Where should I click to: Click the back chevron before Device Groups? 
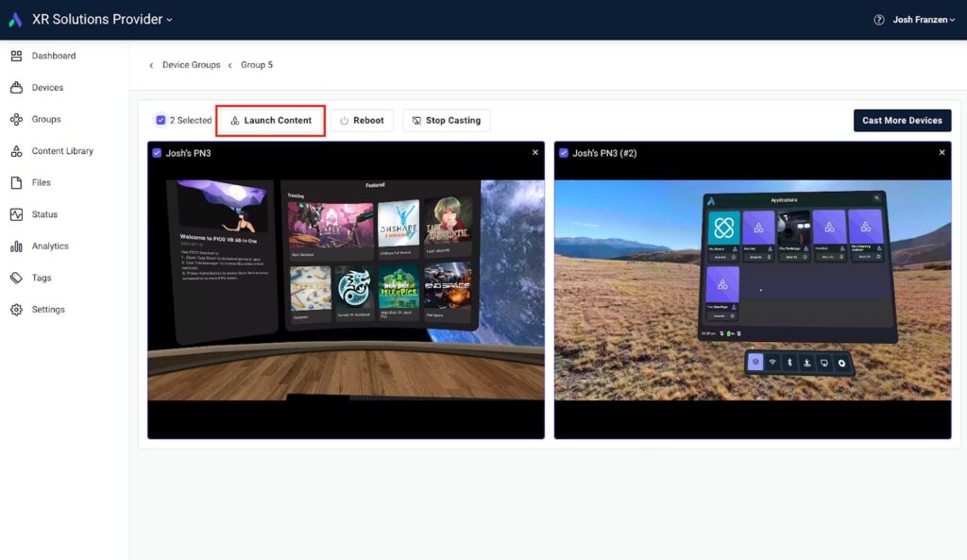(x=151, y=65)
